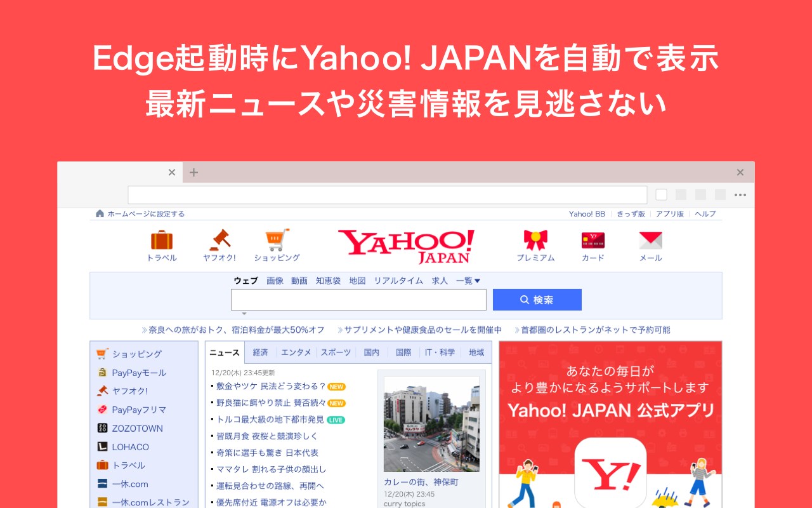Select the リアルタイム search tab
The height and width of the screenshot is (508, 812).
coord(398,281)
